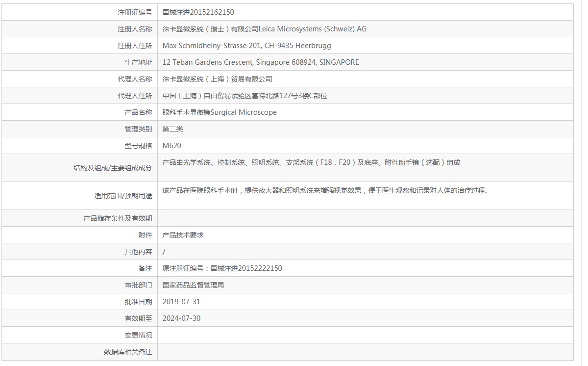Screen dimensions: 588x366
Task: Click the 注册人名称 label
Action: pyautogui.click(x=135, y=29)
